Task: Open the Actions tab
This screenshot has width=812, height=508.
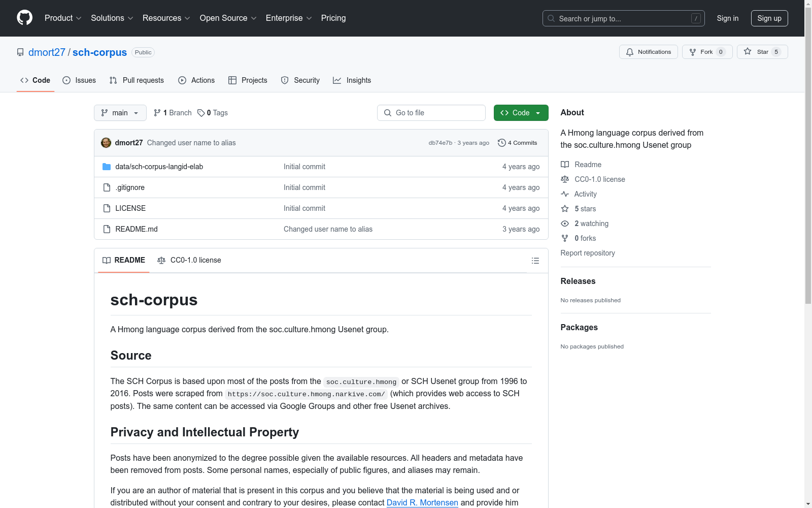Action: click(196, 80)
